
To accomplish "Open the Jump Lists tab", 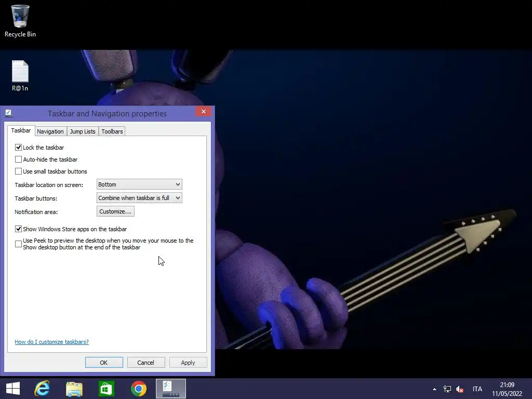I will coord(83,131).
